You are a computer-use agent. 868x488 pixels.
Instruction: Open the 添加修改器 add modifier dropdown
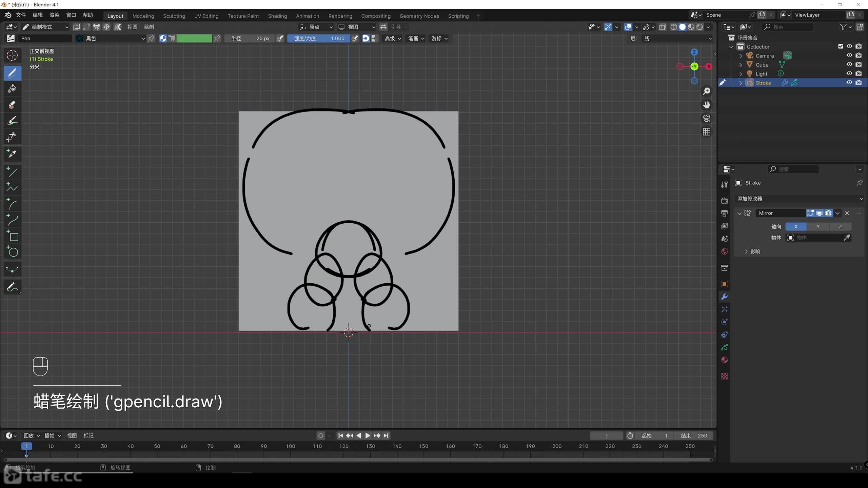pos(800,199)
